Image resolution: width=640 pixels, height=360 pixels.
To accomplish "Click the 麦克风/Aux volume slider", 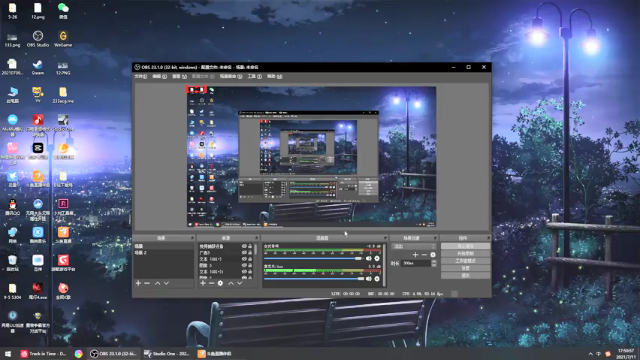I will tap(313, 279).
